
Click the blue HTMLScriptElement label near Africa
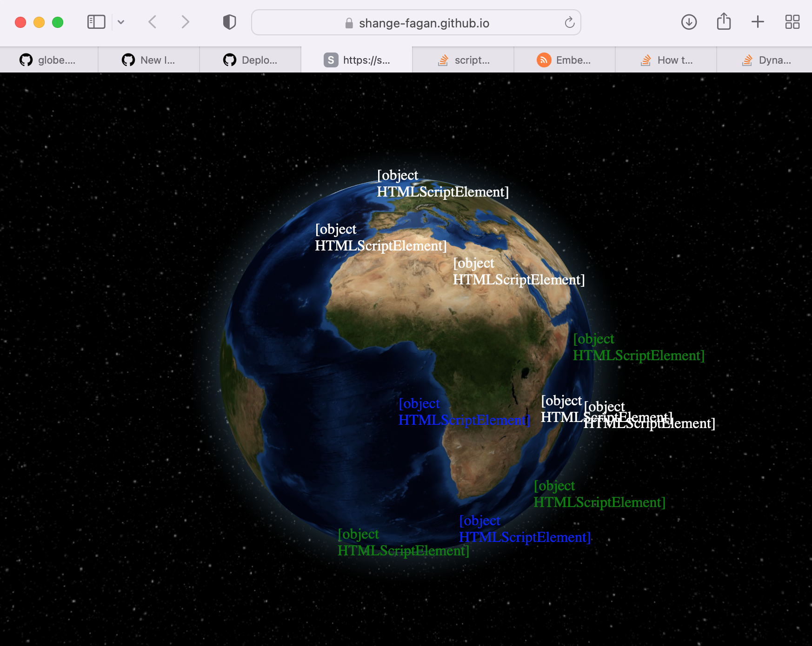coord(465,412)
